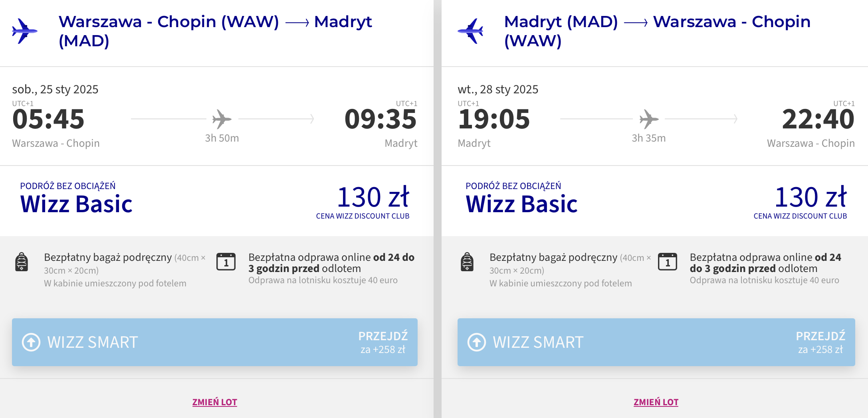Click the calendar check-in icon in the return card
The image size is (868, 418).
[668, 262]
